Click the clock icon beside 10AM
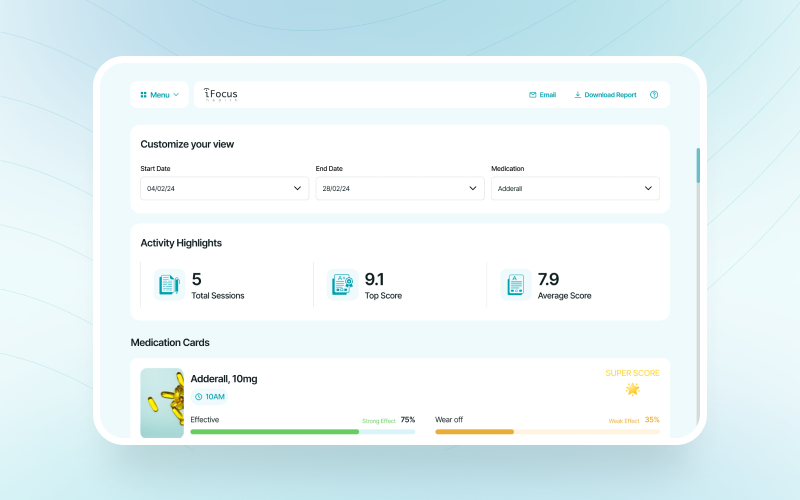800x500 pixels. [x=198, y=396]
